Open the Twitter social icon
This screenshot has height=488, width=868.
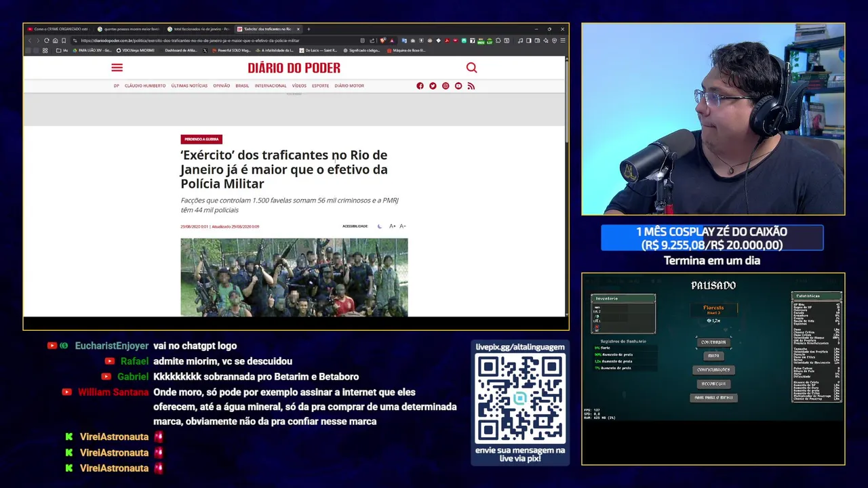[x=433, y=86]
